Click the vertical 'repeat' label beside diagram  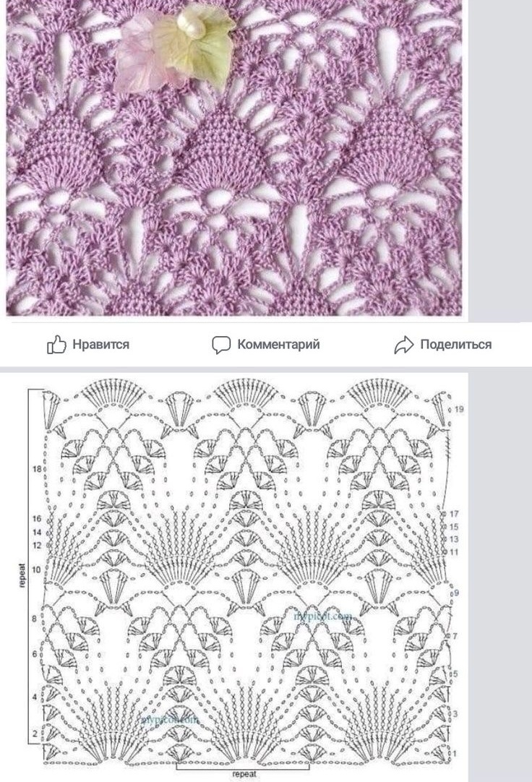click(x=22, y=575)
